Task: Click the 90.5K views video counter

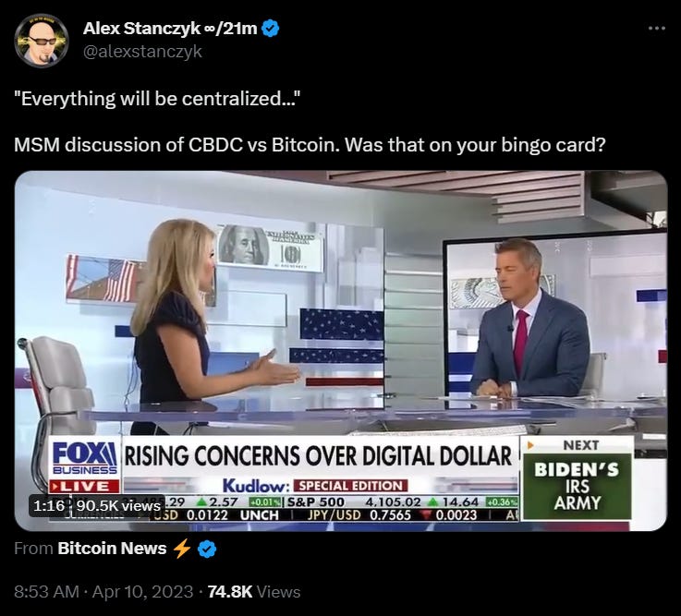Action: (118, 505)
